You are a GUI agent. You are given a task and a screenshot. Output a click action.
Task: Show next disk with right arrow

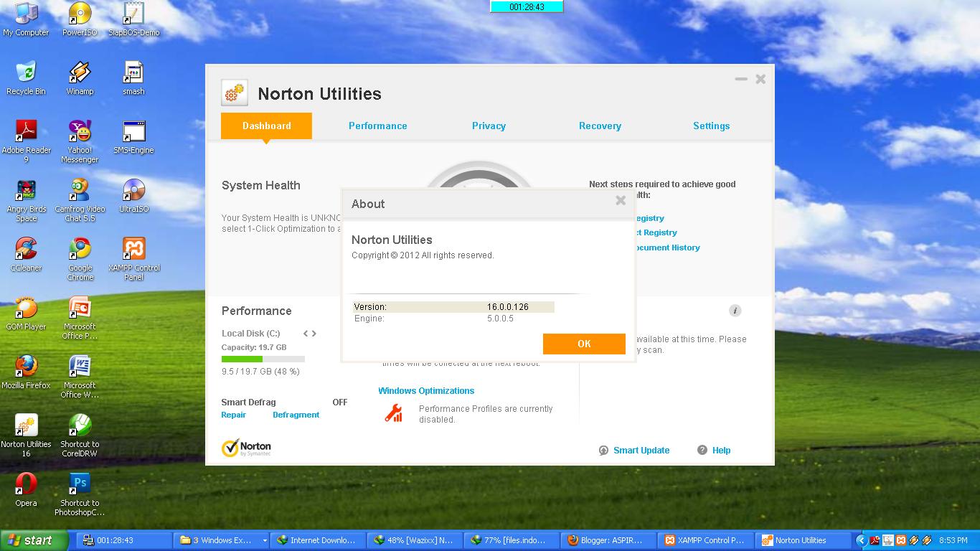coord(314,334)
